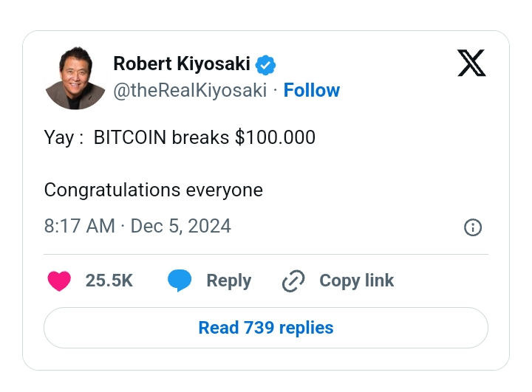Like the tweet with the pink heart icon
Viewport: 532px width, 392px height.
[x=59, y=281]
